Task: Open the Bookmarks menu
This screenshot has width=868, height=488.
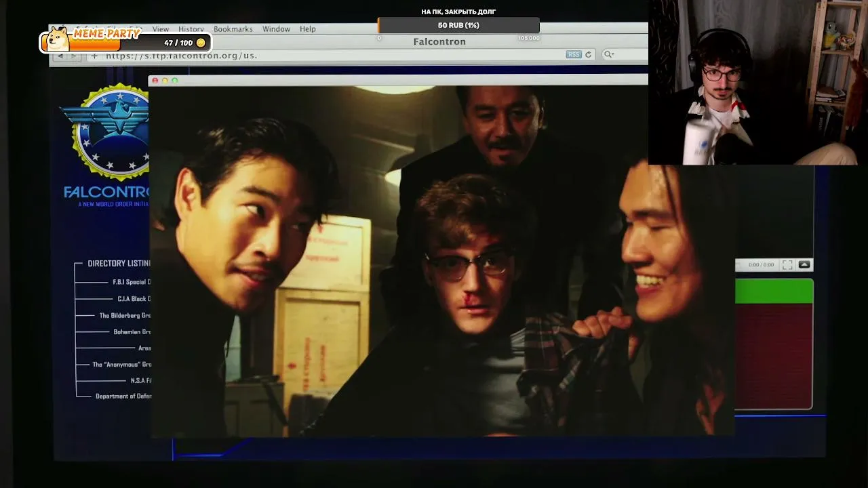Action: pyautogui.click(x=233, y=29)
